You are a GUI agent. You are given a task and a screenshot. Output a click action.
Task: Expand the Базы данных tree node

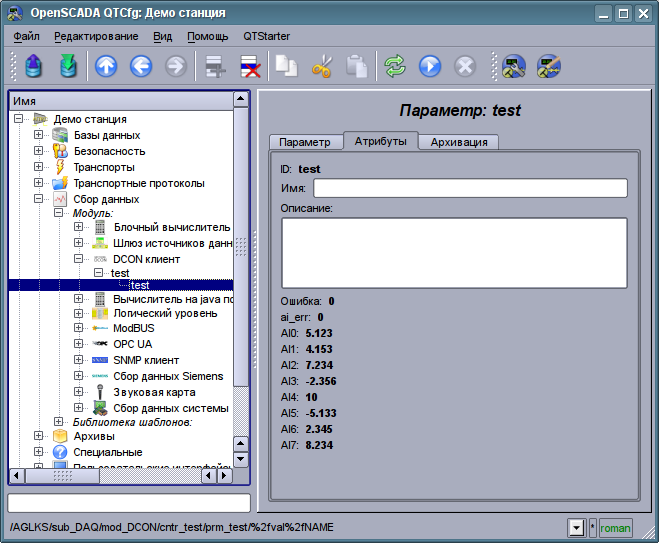tap(38, 135)
